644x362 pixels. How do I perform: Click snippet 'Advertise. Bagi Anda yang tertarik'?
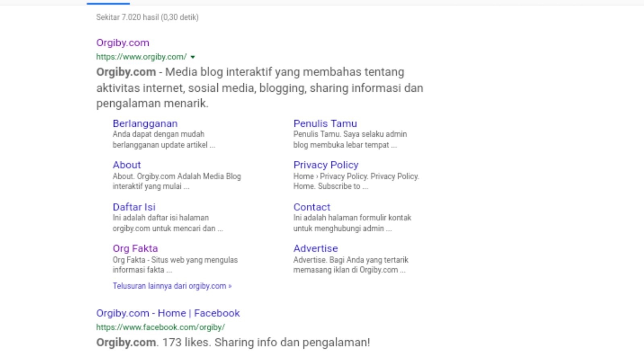(351, 260)
